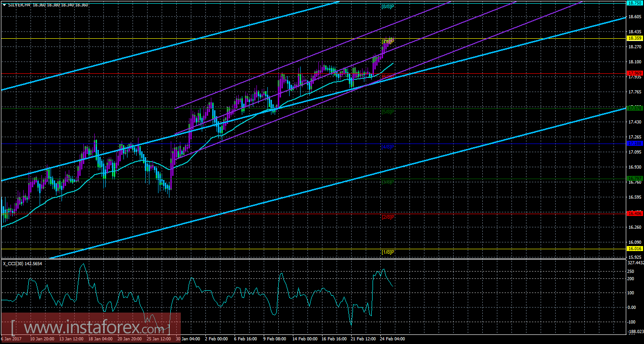
Task: Click the 16.930 price axis value
Action: [x=634, y=167]
